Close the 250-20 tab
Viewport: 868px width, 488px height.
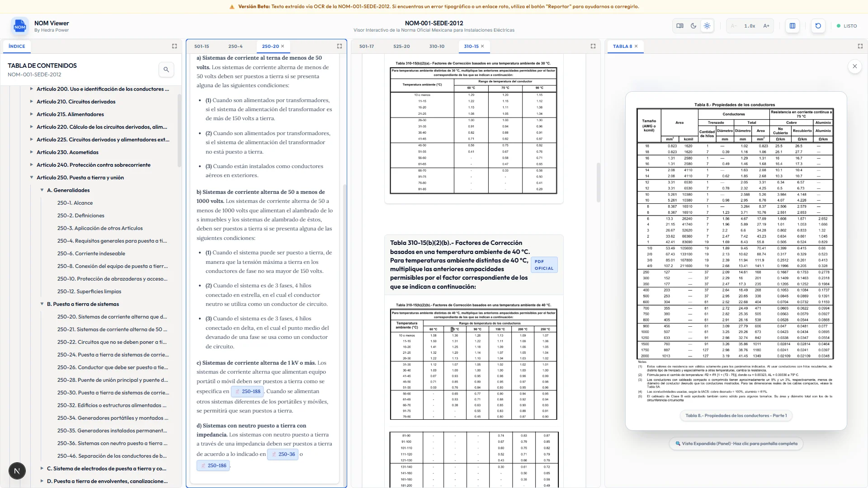[283, 46]
